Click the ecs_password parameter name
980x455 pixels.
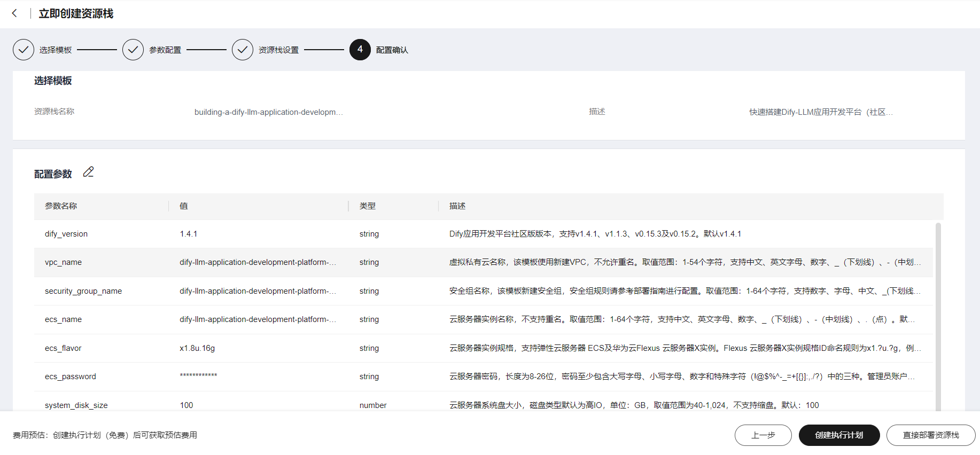coord(71,376)
